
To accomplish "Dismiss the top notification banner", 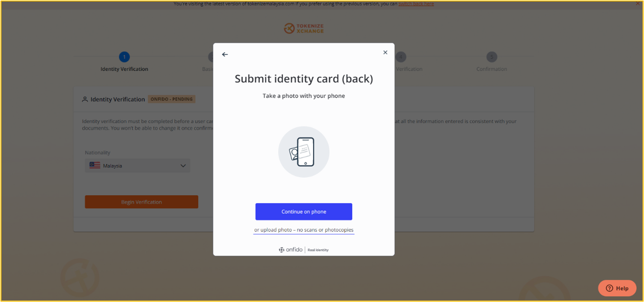I will 637,4.
